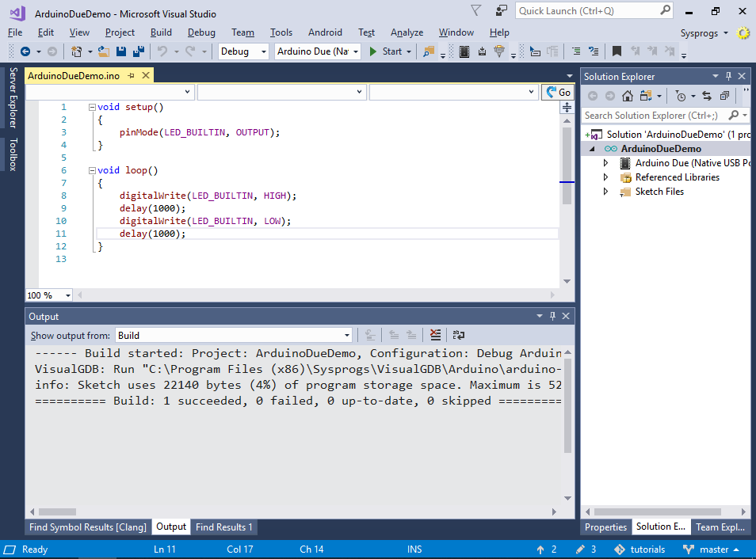
Task: Expand the Sketch Files node
Action: point(605,192)
